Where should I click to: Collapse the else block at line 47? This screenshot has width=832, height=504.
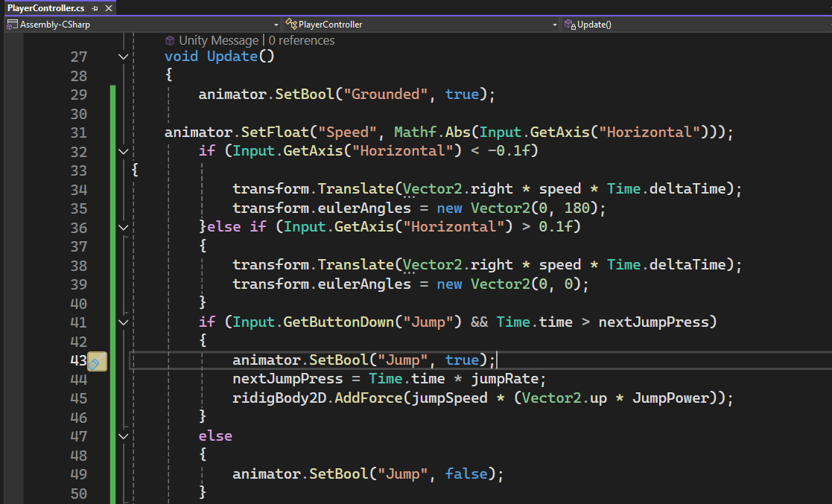pos(123,436)
